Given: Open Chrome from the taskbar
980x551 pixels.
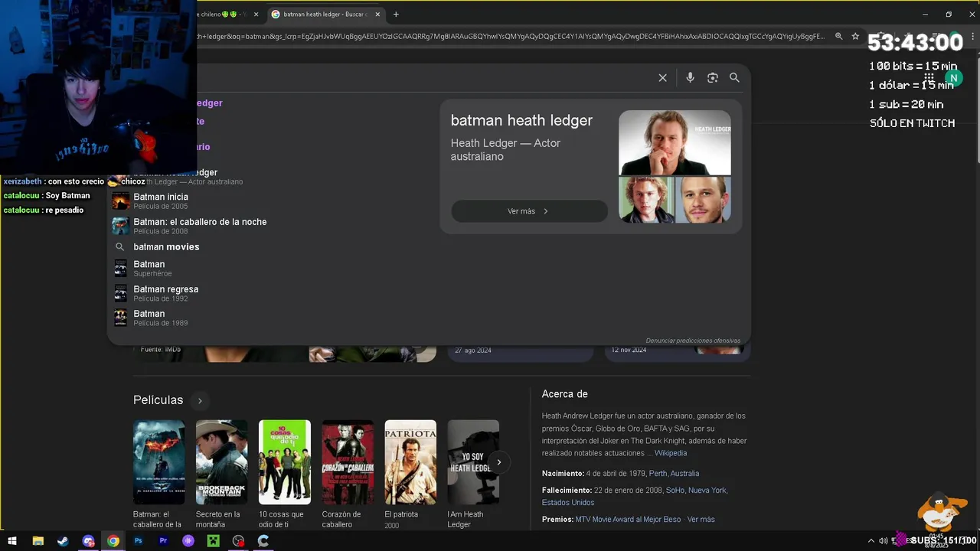Looking at the screenshot, I should coord(113,541).
